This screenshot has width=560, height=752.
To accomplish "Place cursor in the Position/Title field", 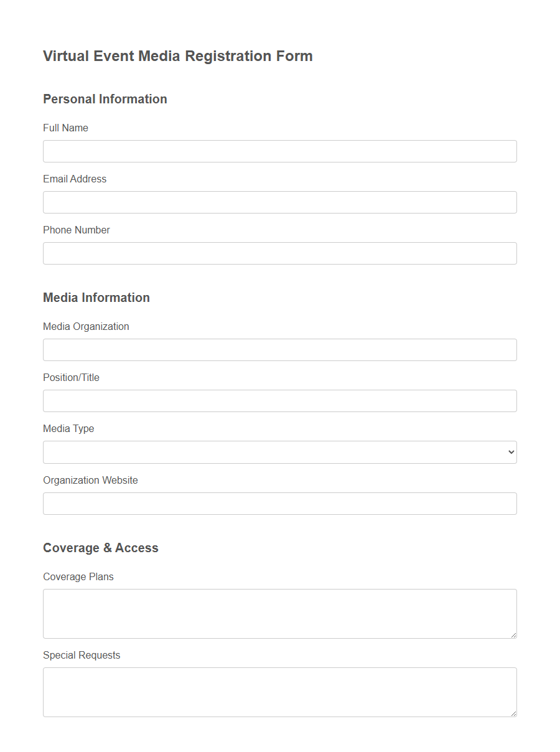I will [x=279, y=401].
